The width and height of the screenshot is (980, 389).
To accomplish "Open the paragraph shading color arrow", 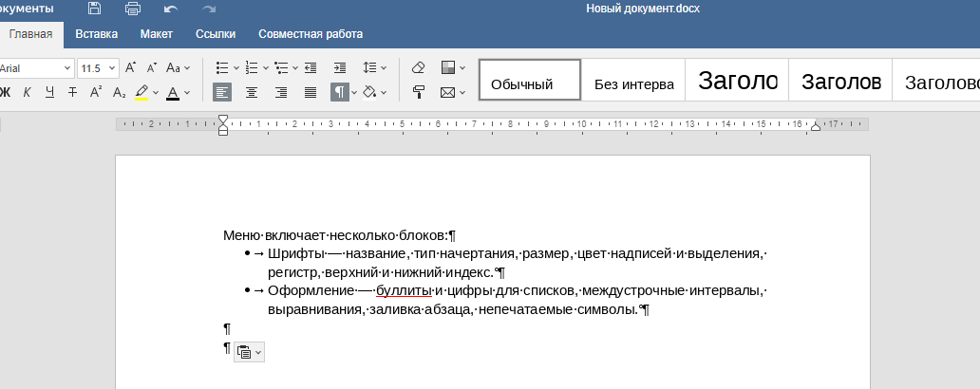I will tap(384, 93).
